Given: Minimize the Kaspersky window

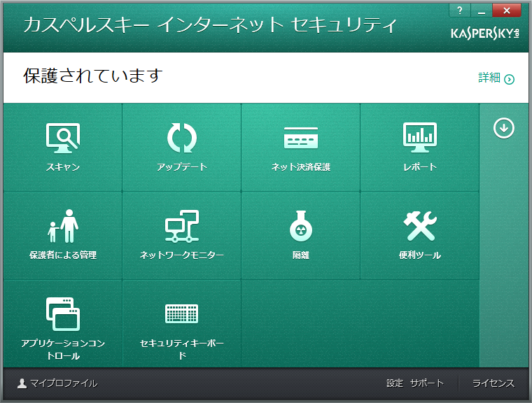Looking at the screenshot, I should pyautogui.click(x=482, y=10).
